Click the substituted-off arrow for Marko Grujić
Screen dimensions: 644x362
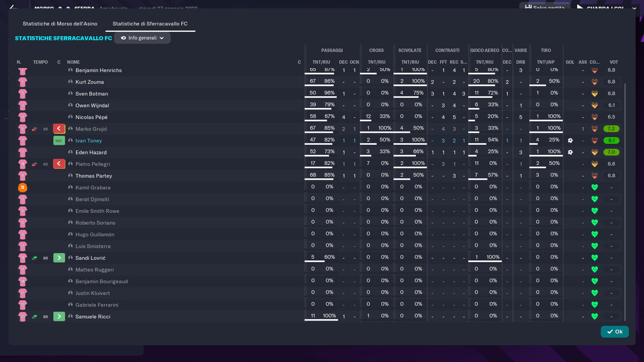[59, 129]
